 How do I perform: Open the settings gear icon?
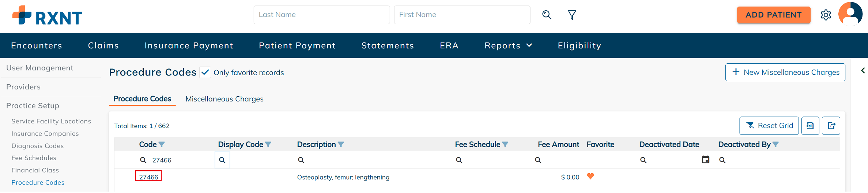[826, 15]
